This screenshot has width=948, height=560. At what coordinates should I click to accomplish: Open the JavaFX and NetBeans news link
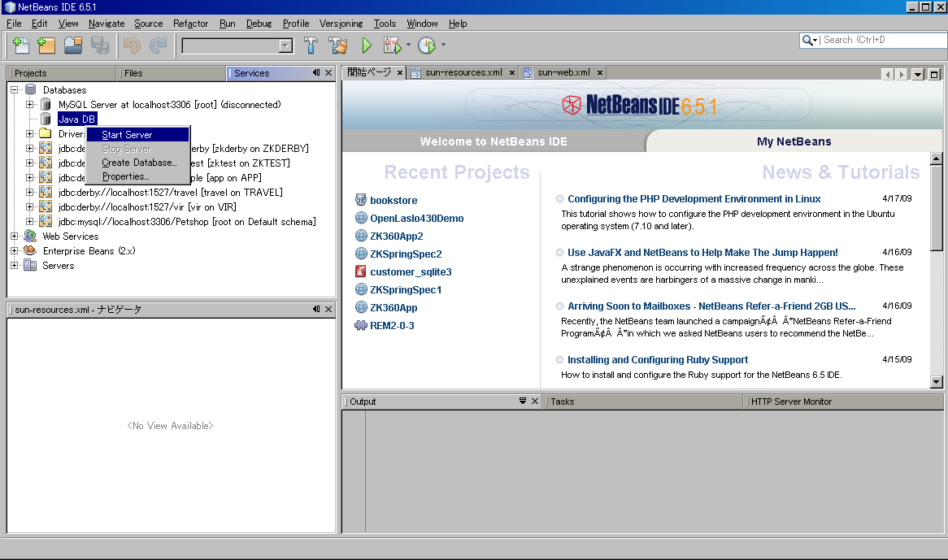(x=702, y=253)
